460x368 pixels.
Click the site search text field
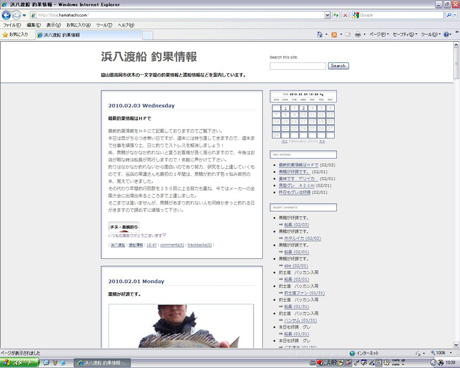[298, 66]
